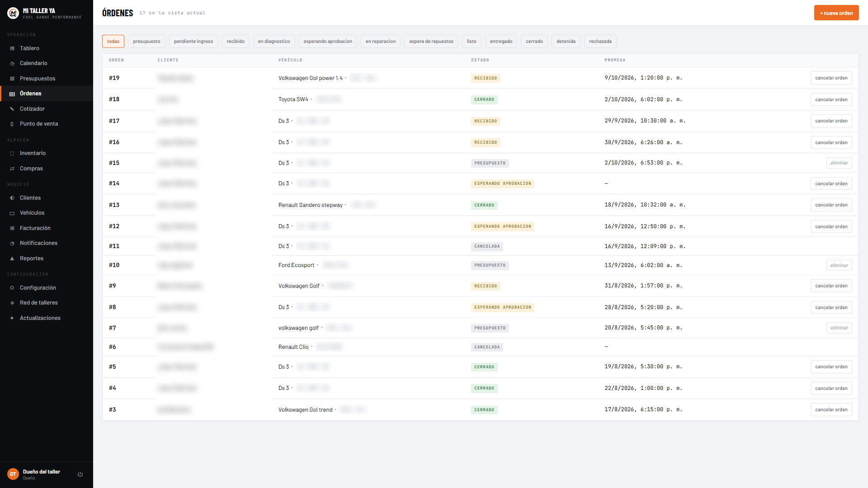
Task: Filter orders by 'entregado'
Action: pyautogui.click(x=501, y=42)
